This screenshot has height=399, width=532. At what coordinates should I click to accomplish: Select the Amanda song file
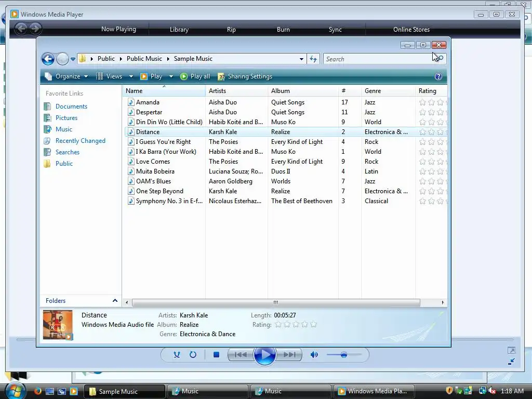click(148, 102)
